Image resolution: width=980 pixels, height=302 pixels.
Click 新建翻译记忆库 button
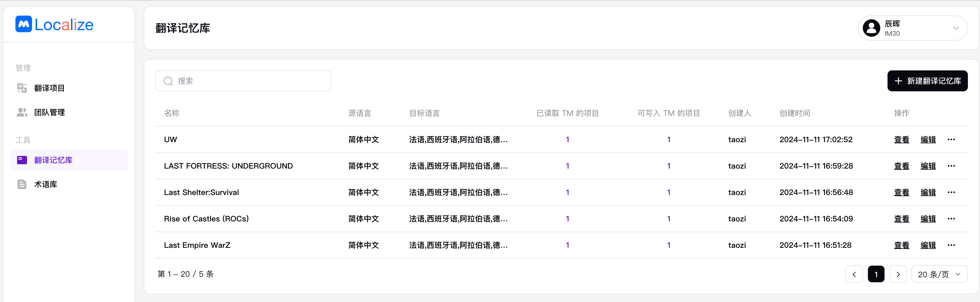coord(927,81)
